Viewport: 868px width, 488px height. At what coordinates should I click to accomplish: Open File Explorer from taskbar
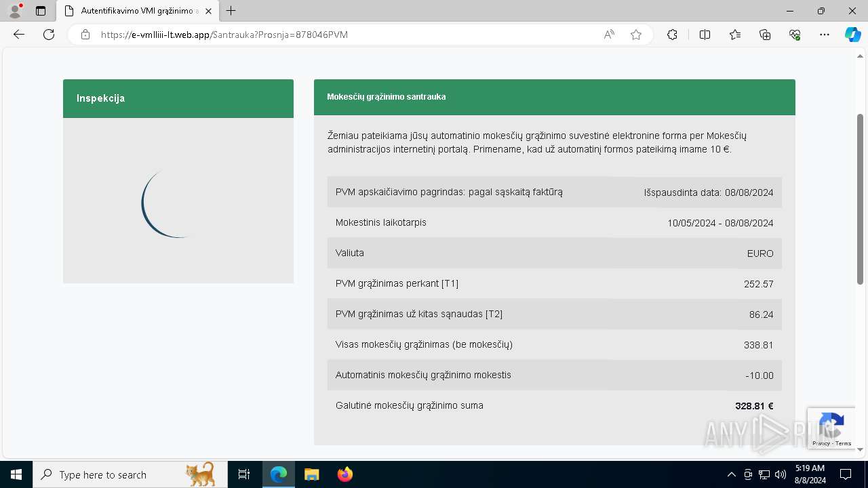(311, 474)
